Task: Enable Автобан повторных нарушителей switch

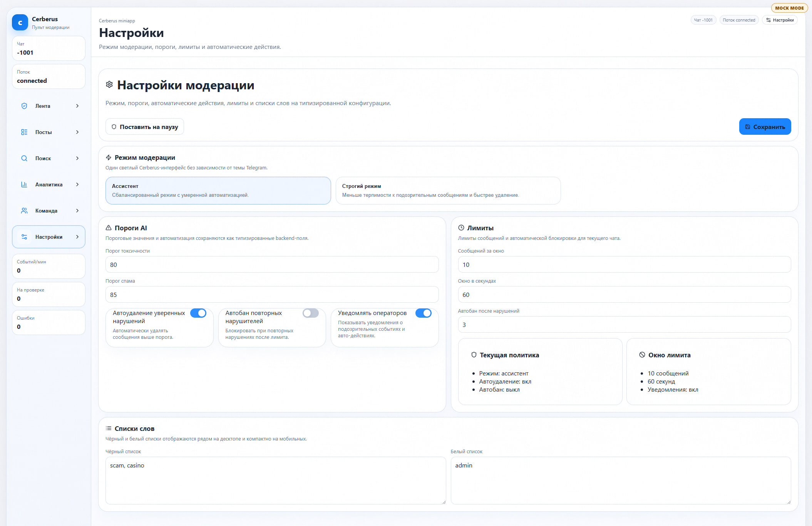Action: click(x=310, y=313)
